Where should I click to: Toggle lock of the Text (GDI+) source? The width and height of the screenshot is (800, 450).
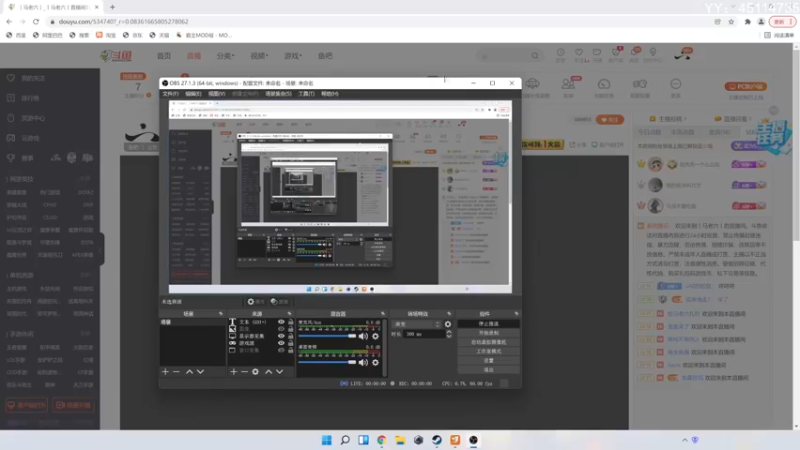[290, 322]
